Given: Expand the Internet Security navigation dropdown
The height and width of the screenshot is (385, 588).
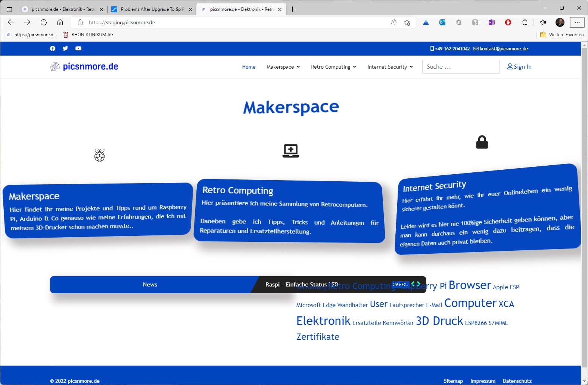Looking at the screenshot, I should click(390, 67).
